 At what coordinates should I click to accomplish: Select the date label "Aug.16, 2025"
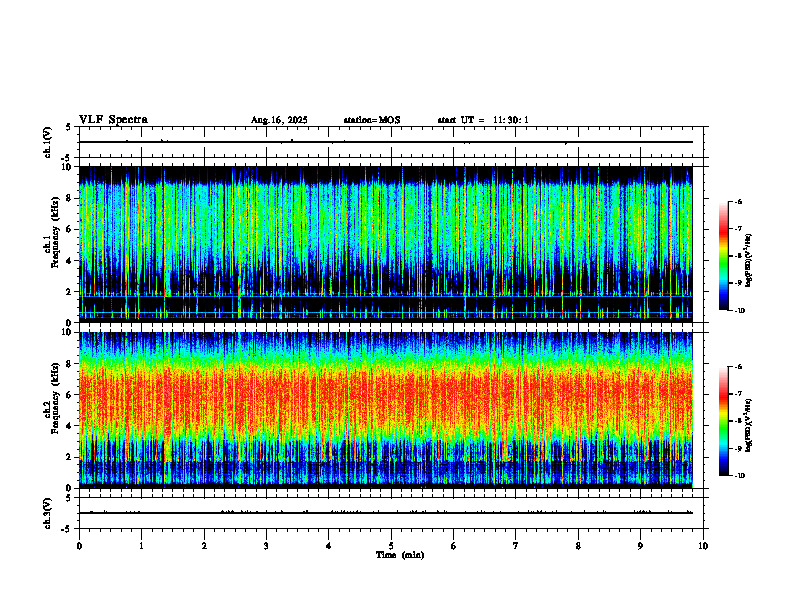[279, 120]
